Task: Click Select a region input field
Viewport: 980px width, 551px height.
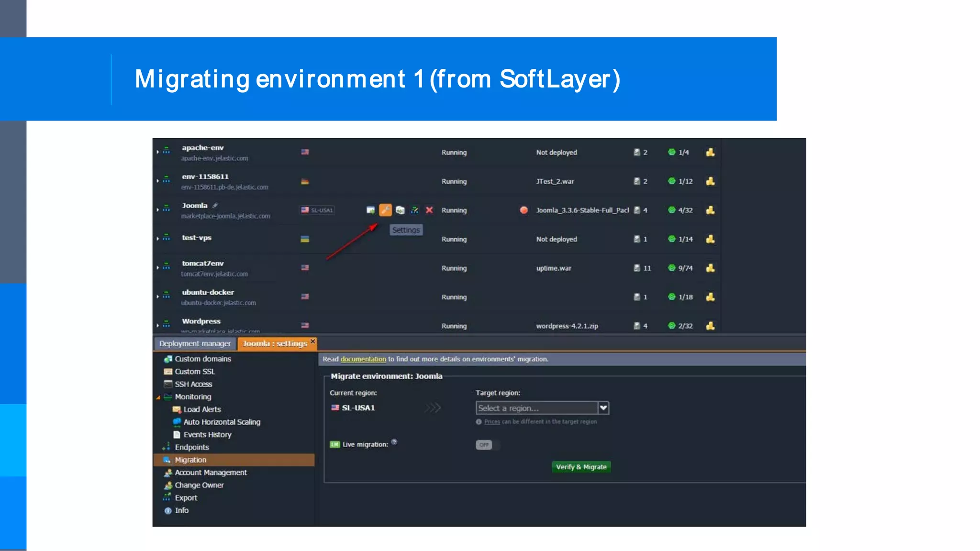Action: (x=537, y=408)
